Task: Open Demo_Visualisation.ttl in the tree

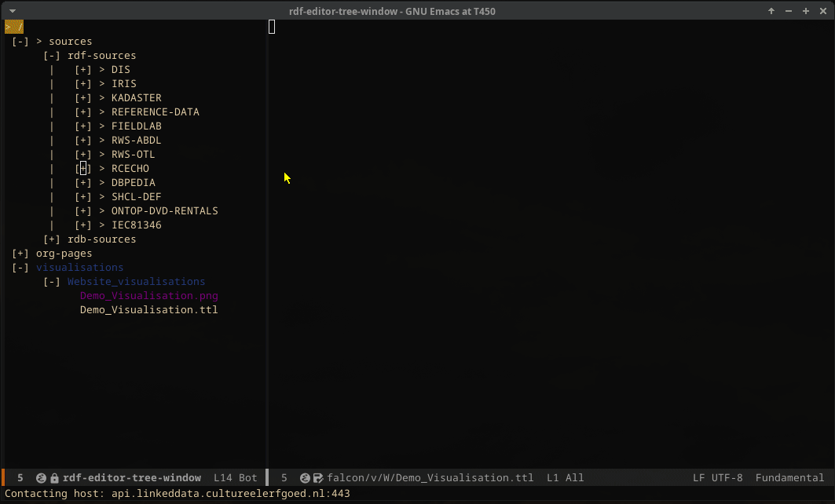Action: pyautogui.click(x=148, y=310)
